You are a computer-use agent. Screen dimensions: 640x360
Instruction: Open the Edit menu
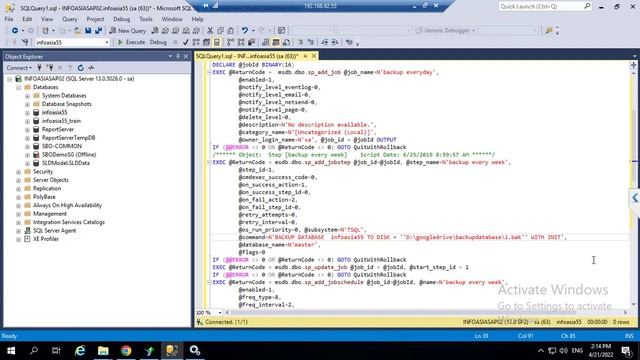(x=27, y=19)
